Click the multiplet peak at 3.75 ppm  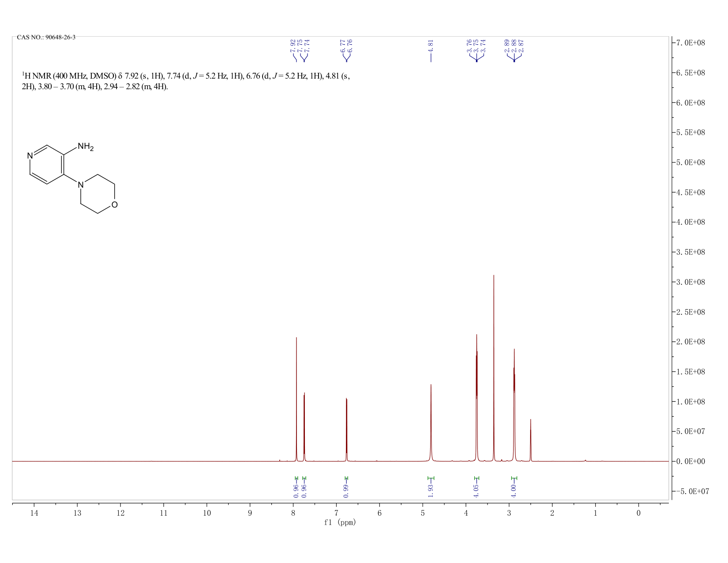(477, 397)
